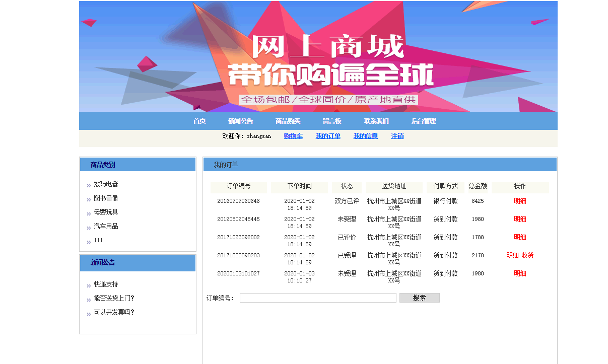Click bullet icon beside 母婴玩具
608x364 pixels.
[x=89, y=214]
